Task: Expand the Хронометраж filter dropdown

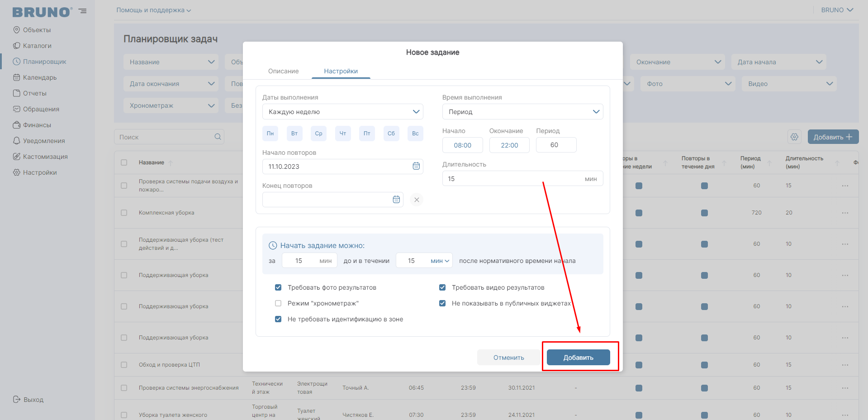Action: pos(171,105)
